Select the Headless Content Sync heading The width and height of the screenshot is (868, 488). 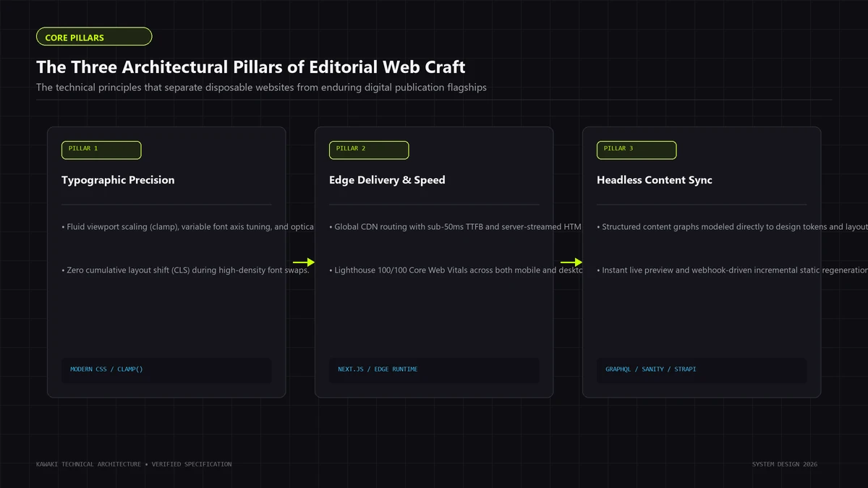tap(655, 180)
